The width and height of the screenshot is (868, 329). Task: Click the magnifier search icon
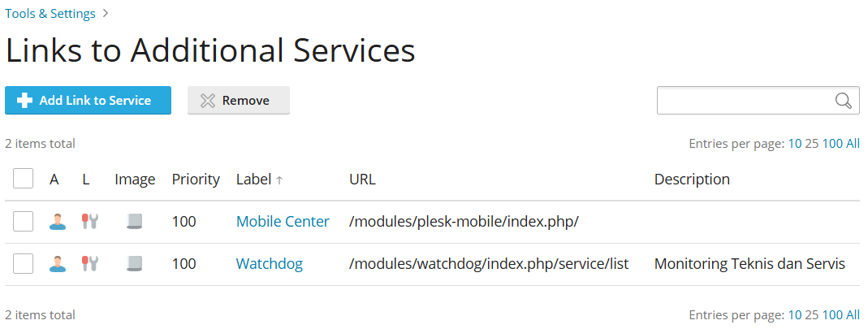coord(843,101)
